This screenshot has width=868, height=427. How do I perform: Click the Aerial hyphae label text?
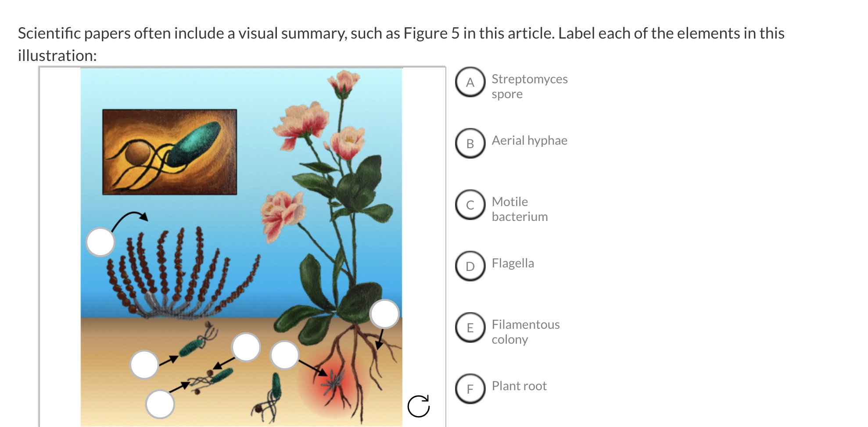pyautogui.click(x=529, y=140)
